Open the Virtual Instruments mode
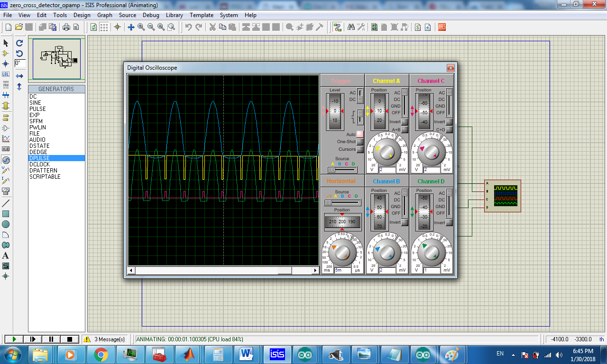 click(6, 191)
